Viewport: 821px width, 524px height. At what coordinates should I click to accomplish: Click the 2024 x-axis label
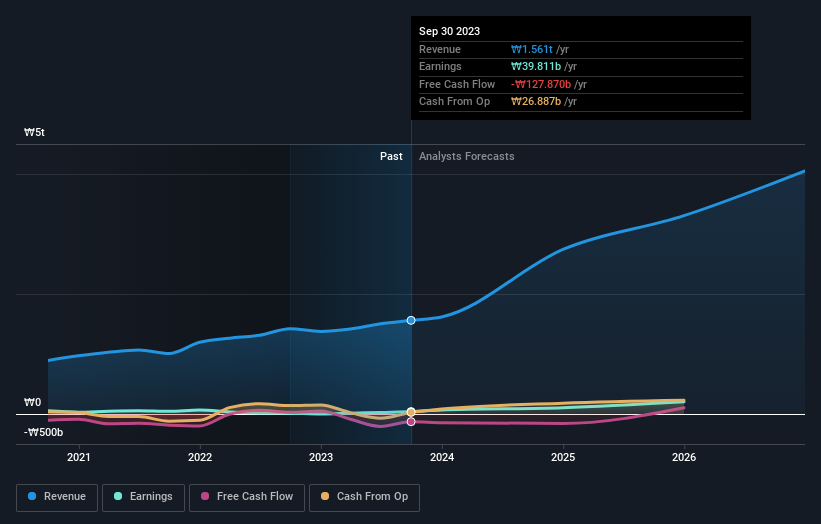(442, 458)
